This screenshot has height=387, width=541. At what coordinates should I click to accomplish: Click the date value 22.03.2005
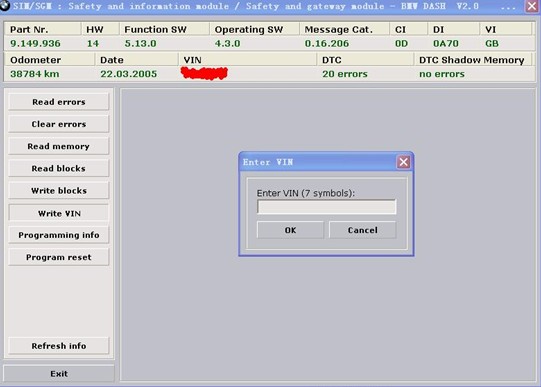pos(128,74)
